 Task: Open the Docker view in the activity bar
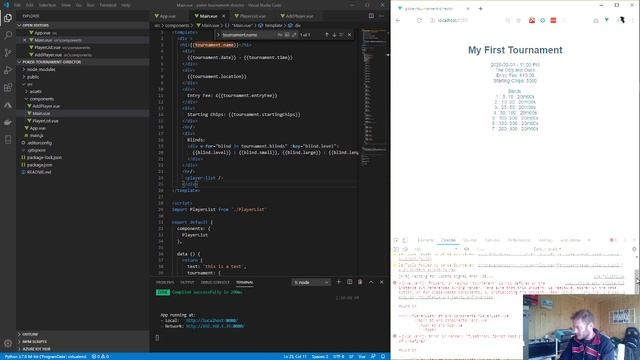coord(8,122)
